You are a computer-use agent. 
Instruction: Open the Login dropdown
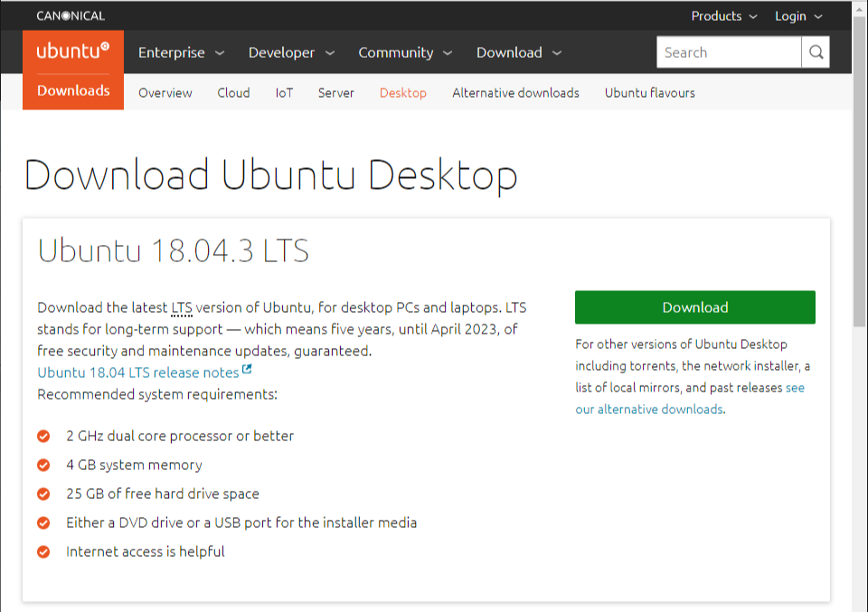(x=798, y=16)
